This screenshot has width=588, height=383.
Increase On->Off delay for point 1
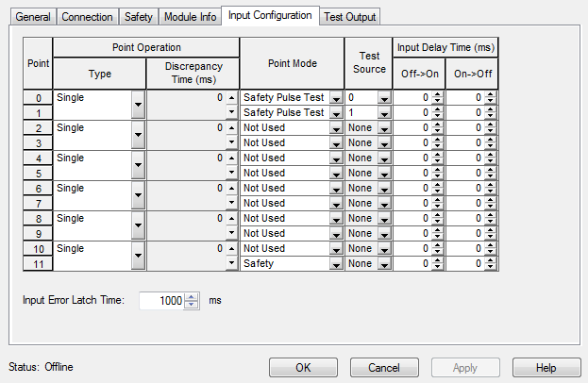[489, 108]
